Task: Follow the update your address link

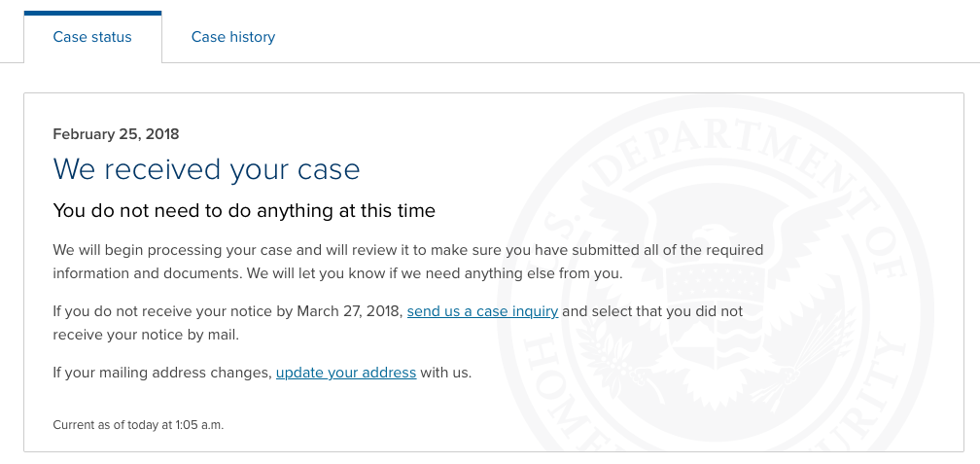Action: 346,373
